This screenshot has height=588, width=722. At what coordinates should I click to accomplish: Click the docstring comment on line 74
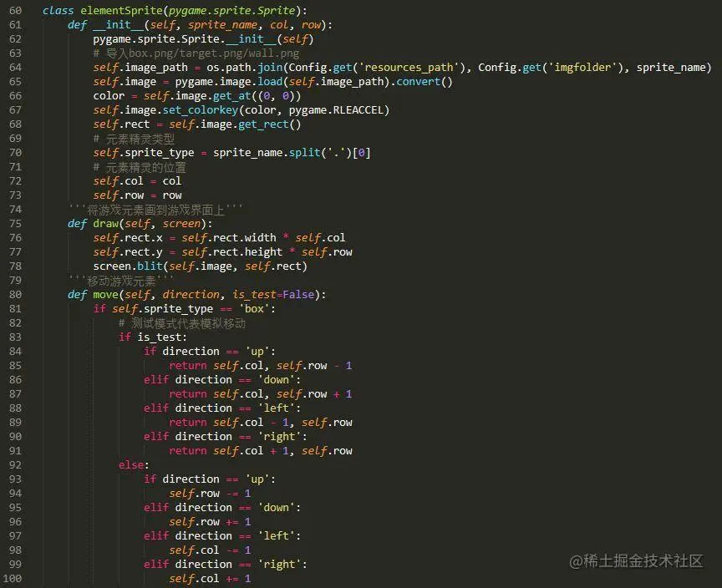click(x=155, y=210)
